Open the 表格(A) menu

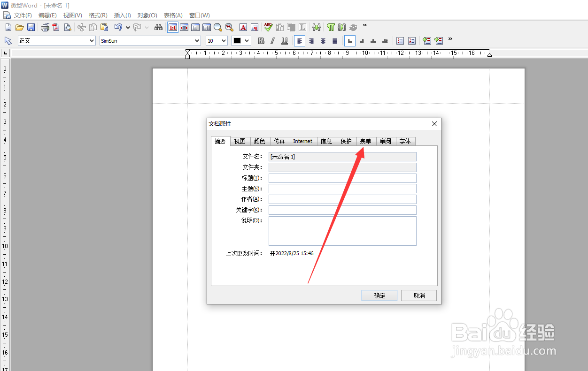(x=173, y=15)
